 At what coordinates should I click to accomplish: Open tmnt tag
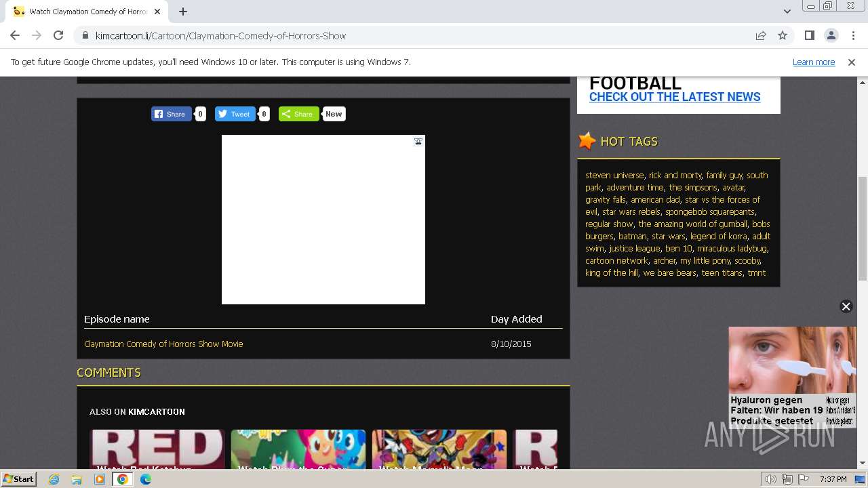point(756,272)
